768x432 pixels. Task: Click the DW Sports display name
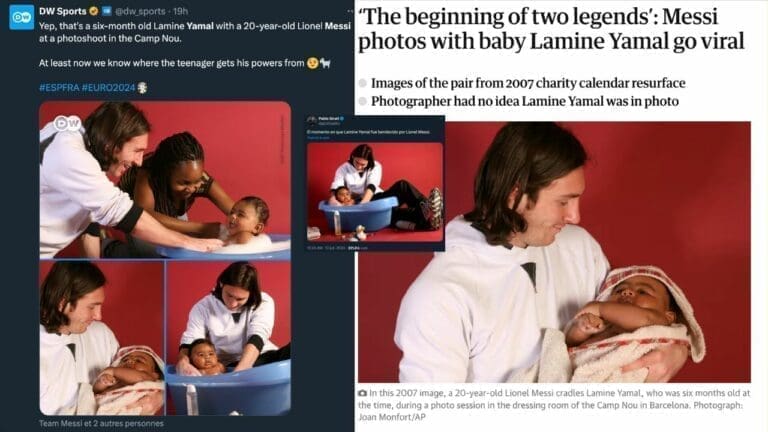tap(63, 11)
